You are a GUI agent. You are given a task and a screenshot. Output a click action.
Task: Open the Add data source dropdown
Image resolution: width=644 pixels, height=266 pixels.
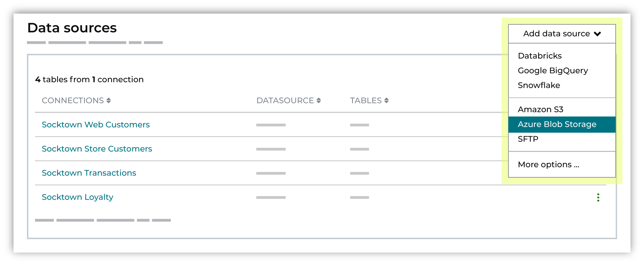(562, 33)
